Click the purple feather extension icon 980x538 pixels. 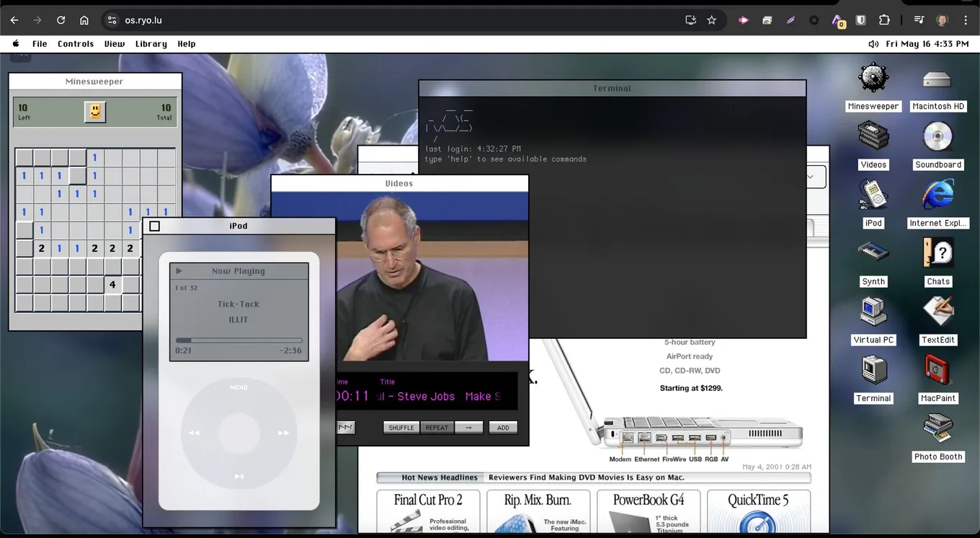pyautogui.click(x=790, y=20)
